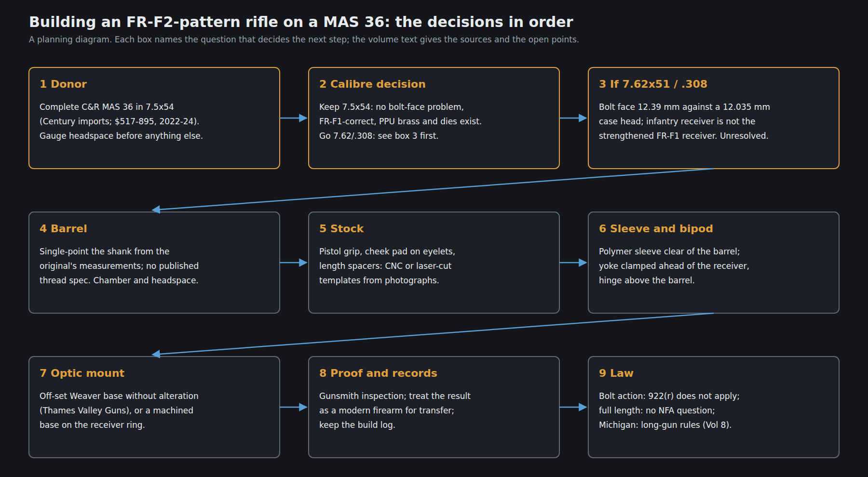Click 'original's measurements; no published'
The height and width of the screenshot is (477, 868).
119,266
